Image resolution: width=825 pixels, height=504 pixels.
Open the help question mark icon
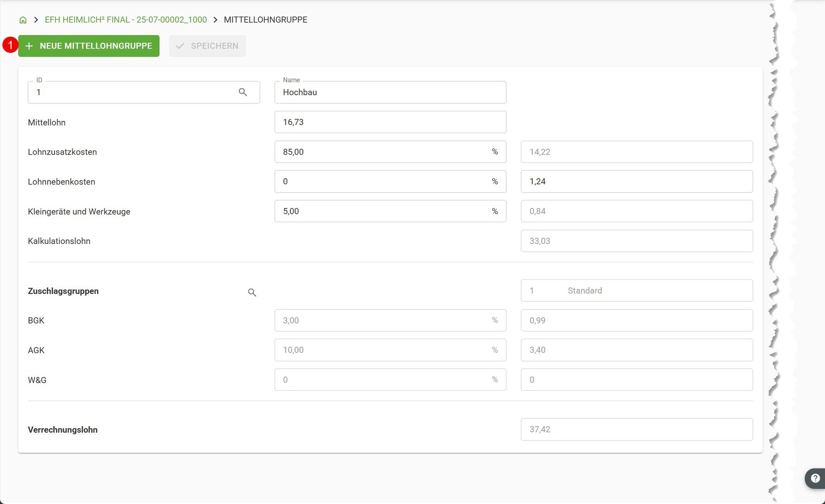[815, 478]
